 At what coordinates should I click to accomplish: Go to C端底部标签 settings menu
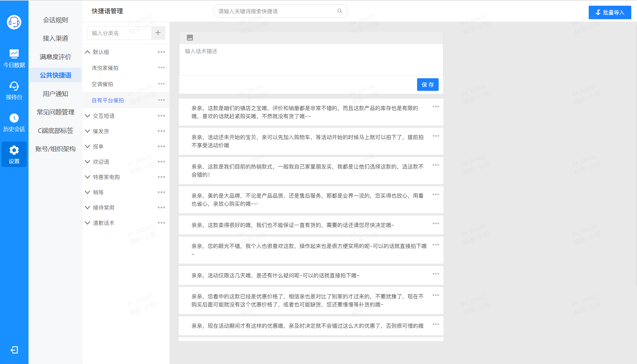click(56, 131)
